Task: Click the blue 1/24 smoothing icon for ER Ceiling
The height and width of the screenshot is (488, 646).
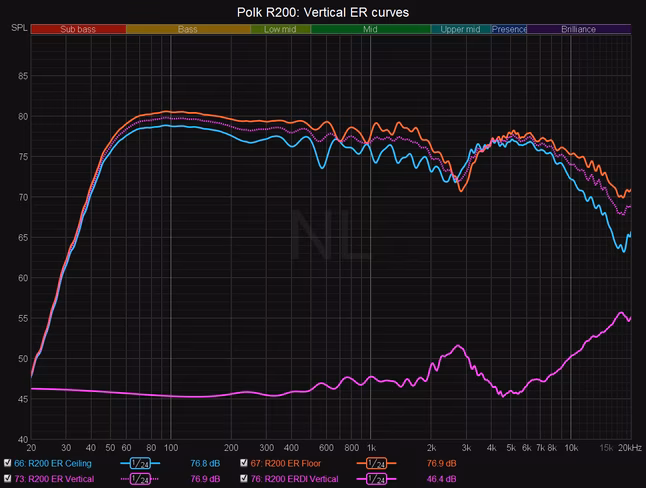Action: click(x=140, y=463)
